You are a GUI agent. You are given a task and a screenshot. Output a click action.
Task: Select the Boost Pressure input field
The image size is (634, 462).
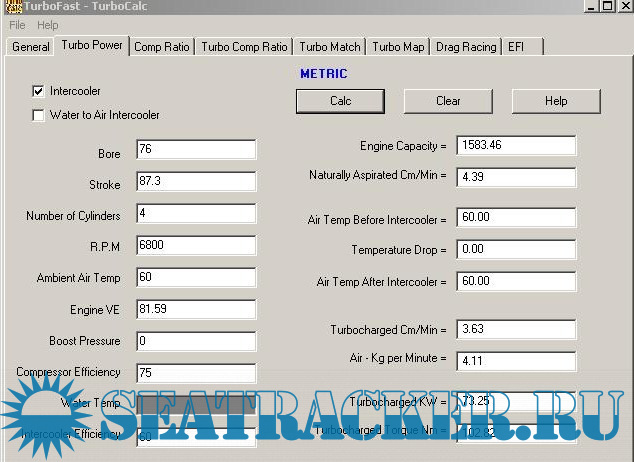196,341
